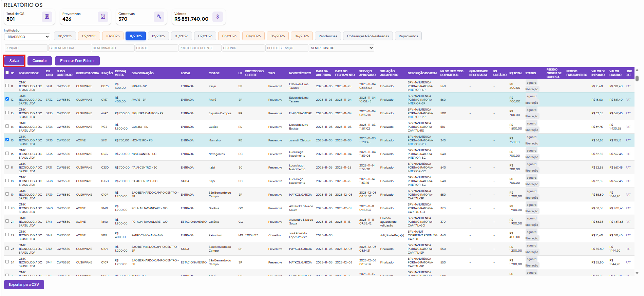Click the calendar icon in Preventivas card
The image size is (644, 296).
pos(103,17)
